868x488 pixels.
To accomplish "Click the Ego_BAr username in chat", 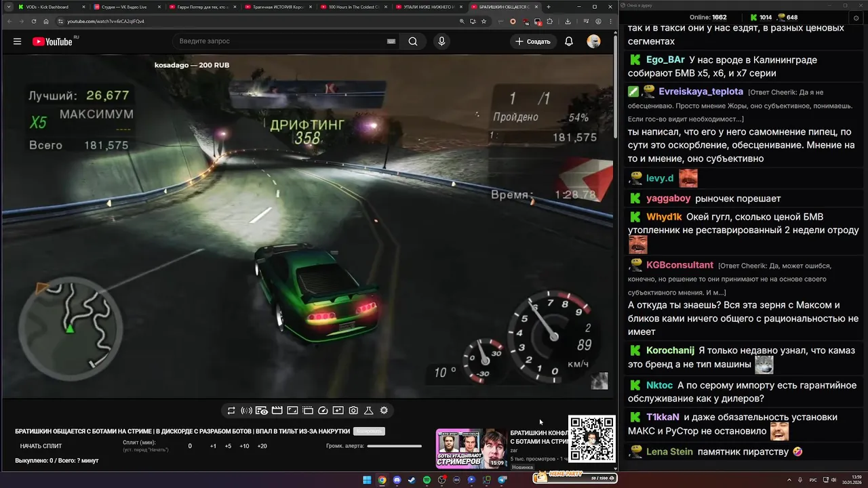I will [x=665, y=60].
